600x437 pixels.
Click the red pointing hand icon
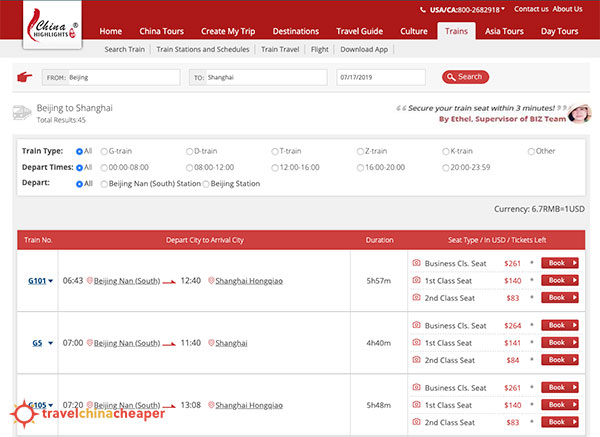coord(25,77)
